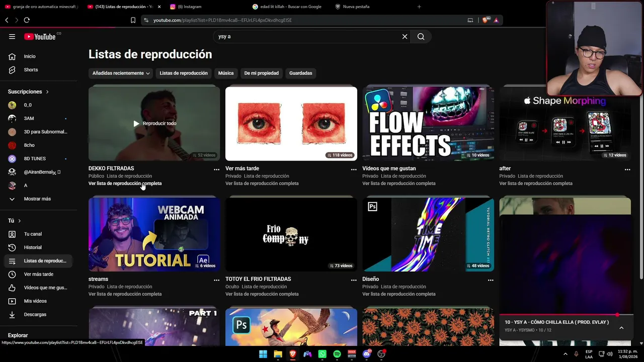The image size is (644, 362).
Task: Open File Explorer from the taskbar
Action: point(278,354)
